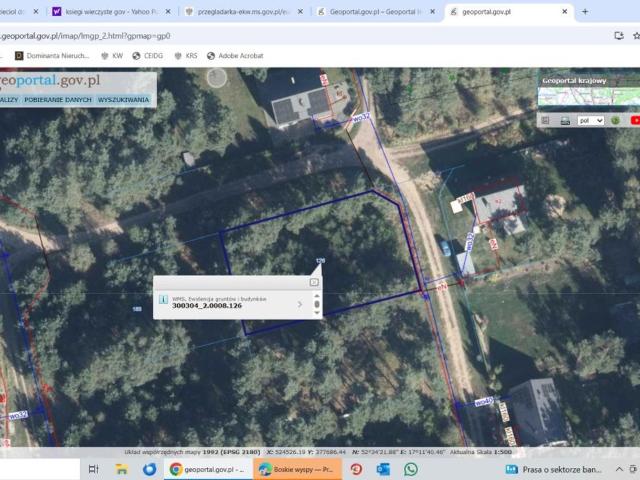Screen dimensions: 640x480
Task: Close the parcel info popup
Action: pos(314,282)
